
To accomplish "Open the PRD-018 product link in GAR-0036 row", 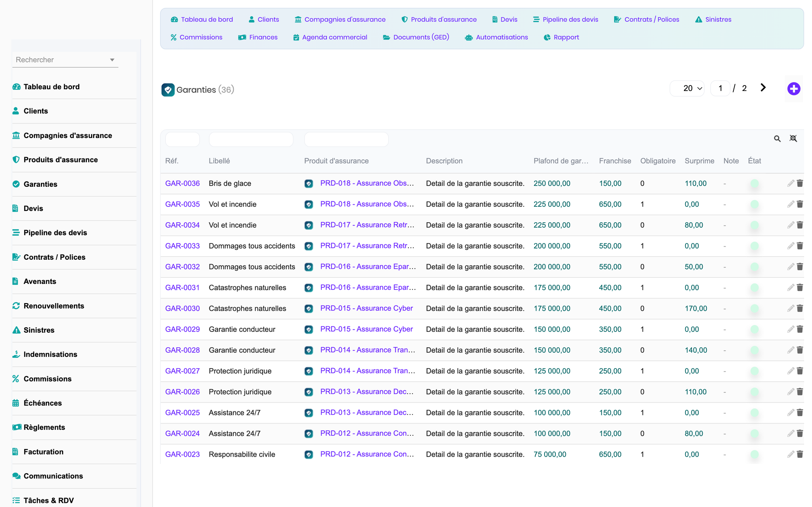I will point(367,183).
